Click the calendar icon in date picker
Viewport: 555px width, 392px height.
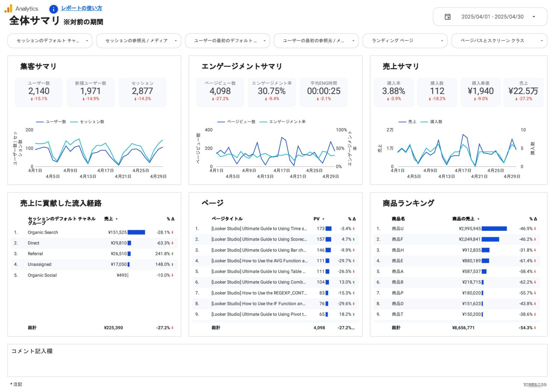pyautogui.click(x=447, y=17)
